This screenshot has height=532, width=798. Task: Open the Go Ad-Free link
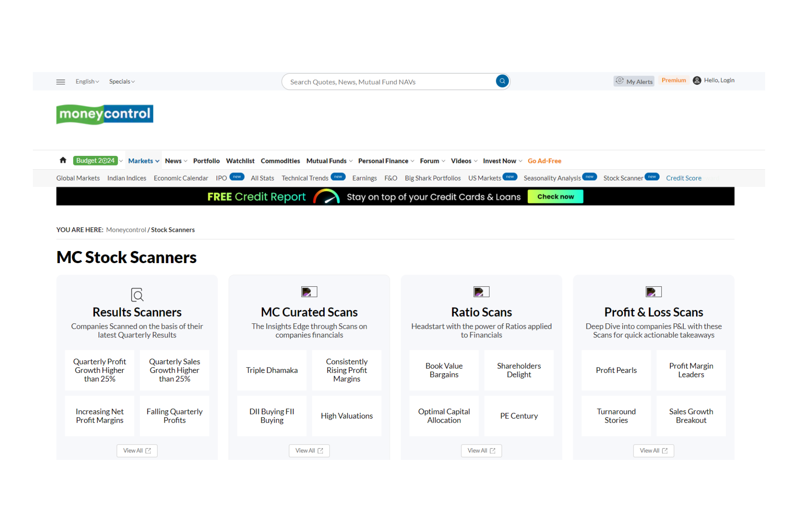pyautogui.click(x=544, y=161)
